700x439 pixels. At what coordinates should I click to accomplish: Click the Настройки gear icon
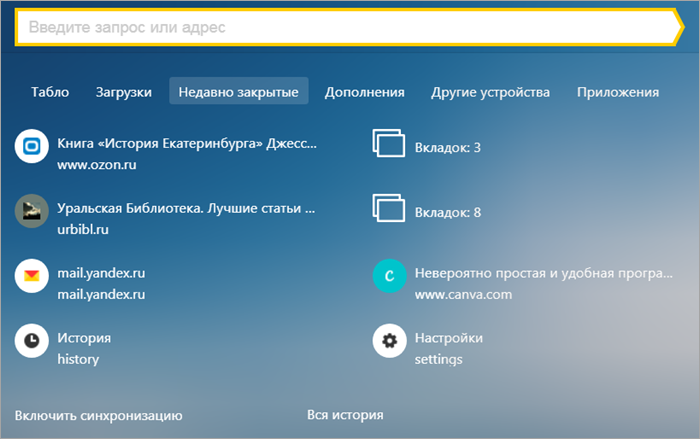pos(390,341)
